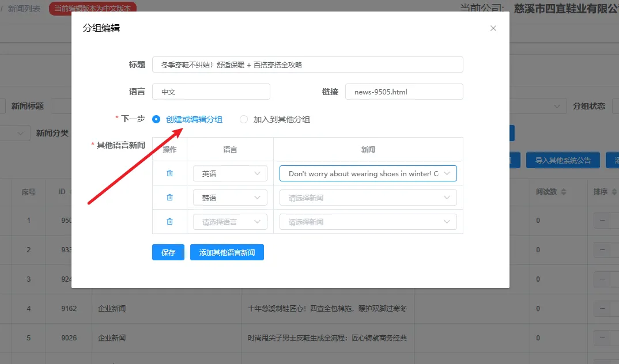Image resolution: width=619 pixels, height=364 pixels.
Task: Open news dropdown showing Don't worry about wearing
Action: click(368, 173)
